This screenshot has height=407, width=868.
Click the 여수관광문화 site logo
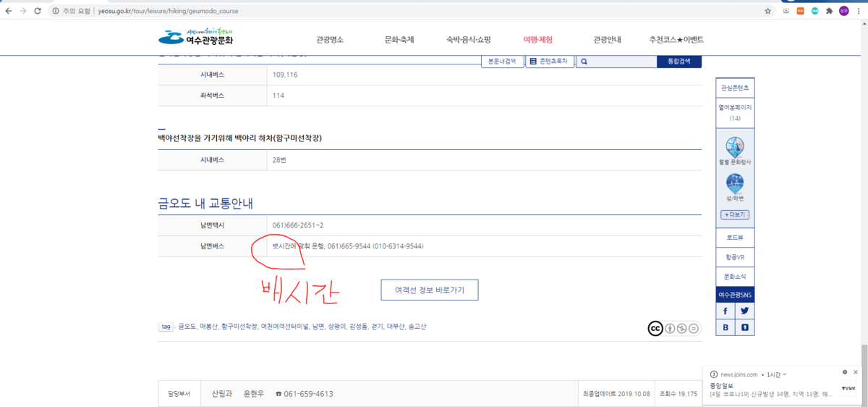(195, 37)
